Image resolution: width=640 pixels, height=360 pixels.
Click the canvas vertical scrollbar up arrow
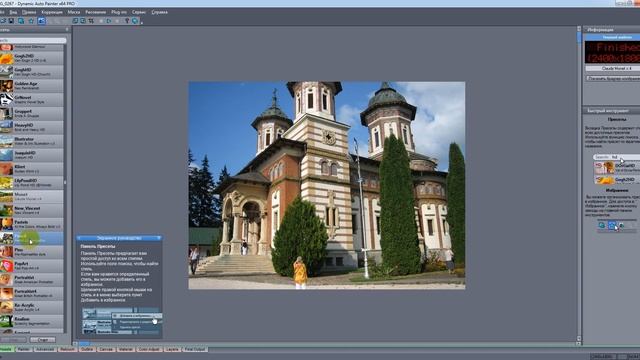[x=579, y=29]
